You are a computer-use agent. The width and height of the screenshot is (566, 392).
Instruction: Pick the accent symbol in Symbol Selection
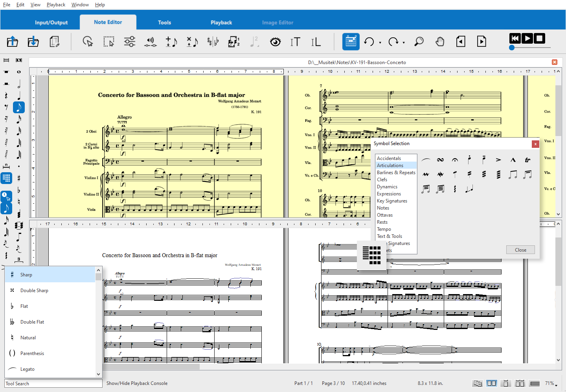(498, 160)
